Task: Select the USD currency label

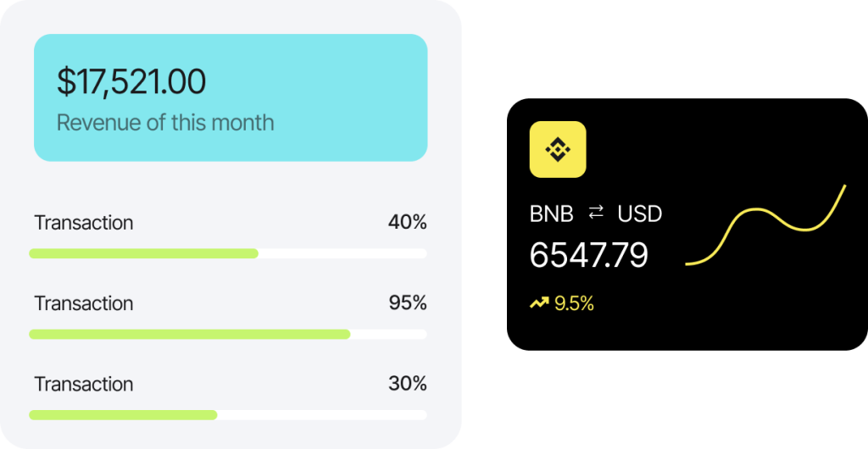Action: (640, 213)
